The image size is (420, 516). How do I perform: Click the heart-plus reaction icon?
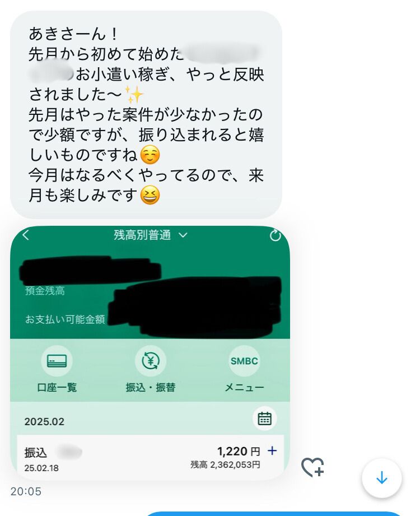click(312, 467)
